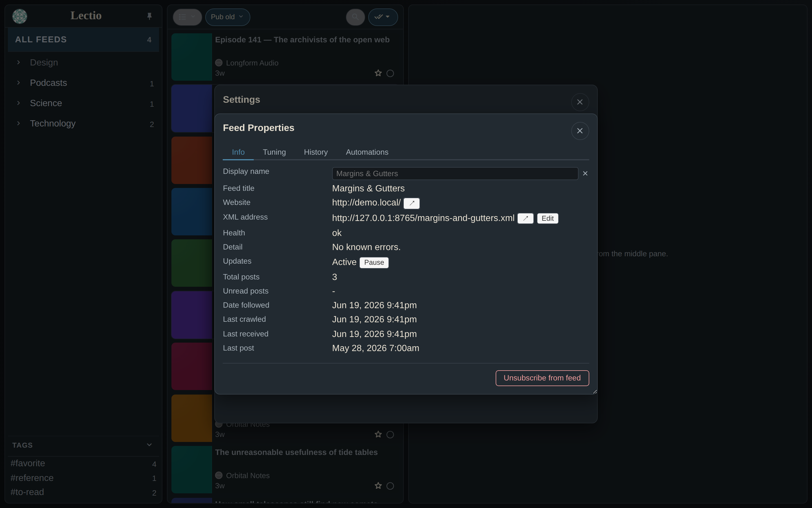
Task: Expand the Design folder chevron
Action: [x=18, y=62]
